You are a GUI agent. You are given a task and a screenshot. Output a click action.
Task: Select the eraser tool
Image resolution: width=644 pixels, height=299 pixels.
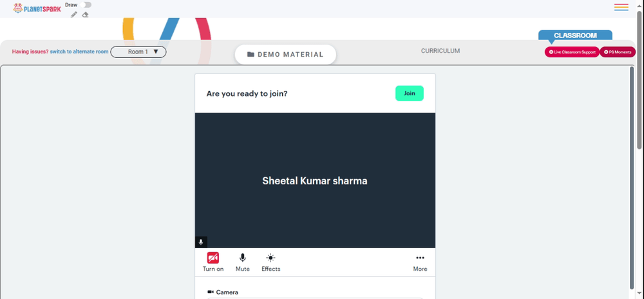tap(85, 15)
